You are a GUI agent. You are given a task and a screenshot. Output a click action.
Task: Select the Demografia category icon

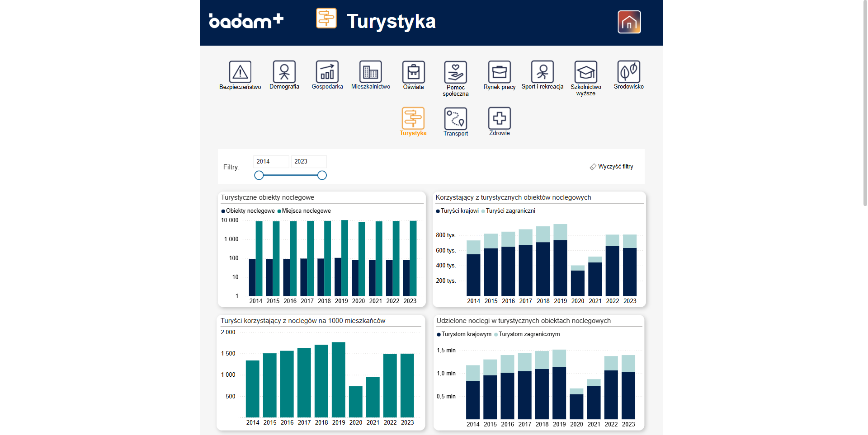[284, 72]
